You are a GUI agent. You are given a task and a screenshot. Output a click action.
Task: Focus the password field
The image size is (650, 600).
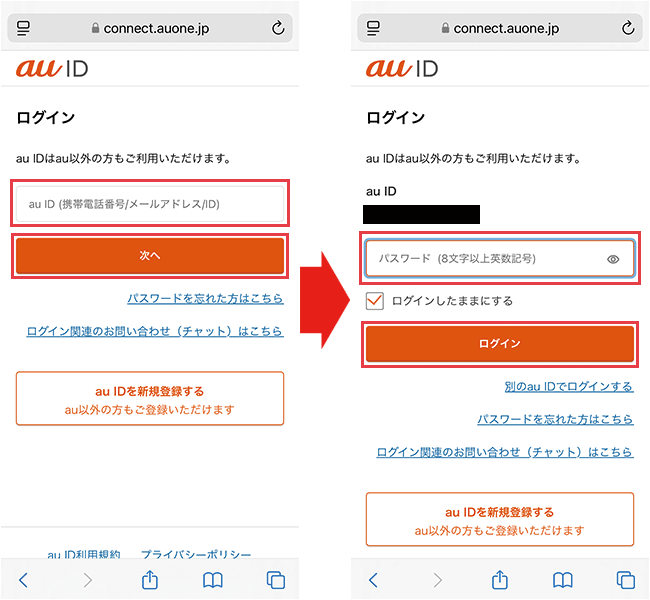pos(500,258)
